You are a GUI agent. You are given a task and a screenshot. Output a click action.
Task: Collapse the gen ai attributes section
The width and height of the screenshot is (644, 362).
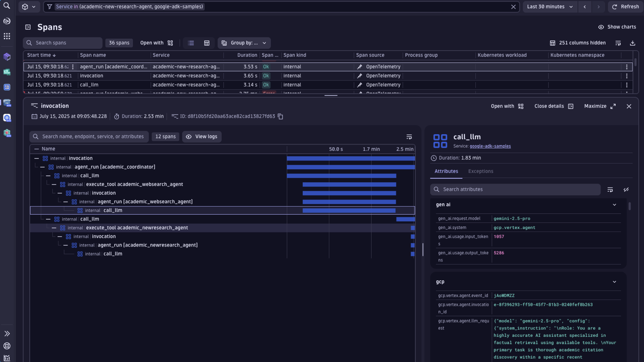pyautogui.click(x=614, y=205)
